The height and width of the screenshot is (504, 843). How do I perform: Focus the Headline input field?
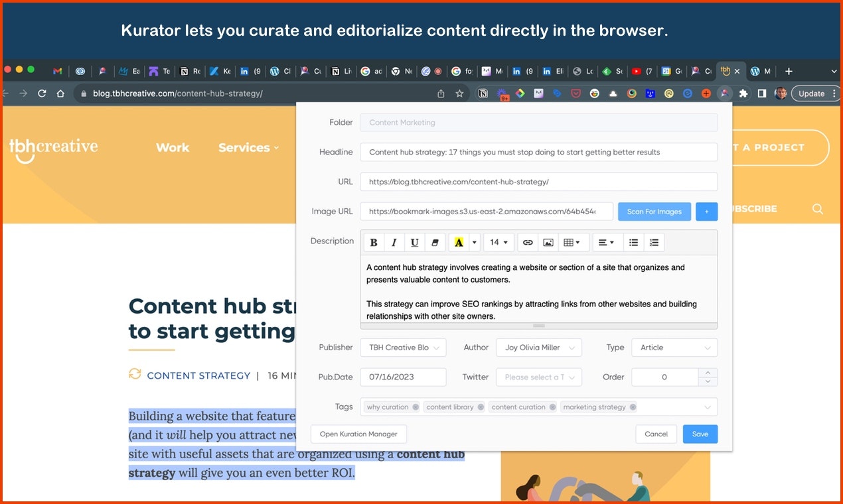[539, 152]
